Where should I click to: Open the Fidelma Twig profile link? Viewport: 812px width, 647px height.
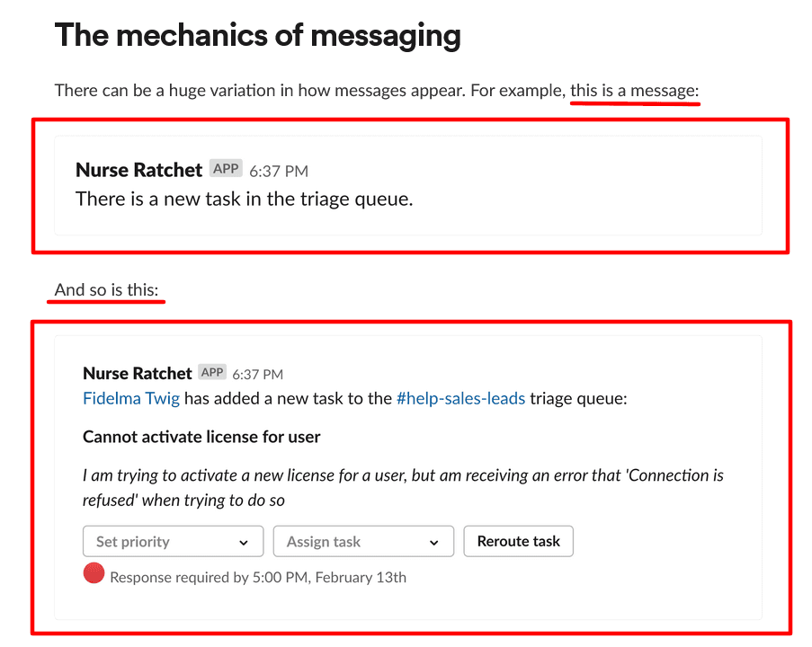(x=131, y=398)
